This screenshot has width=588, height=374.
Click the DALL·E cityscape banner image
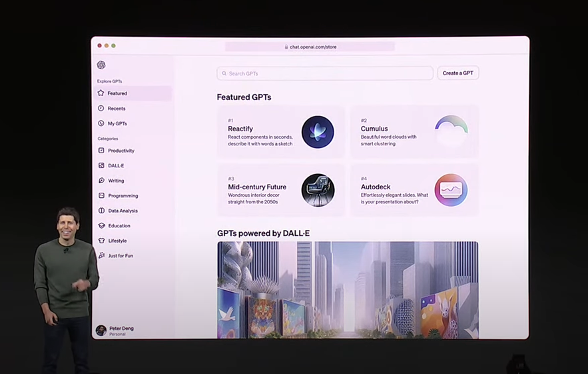[x=347, y=290]
